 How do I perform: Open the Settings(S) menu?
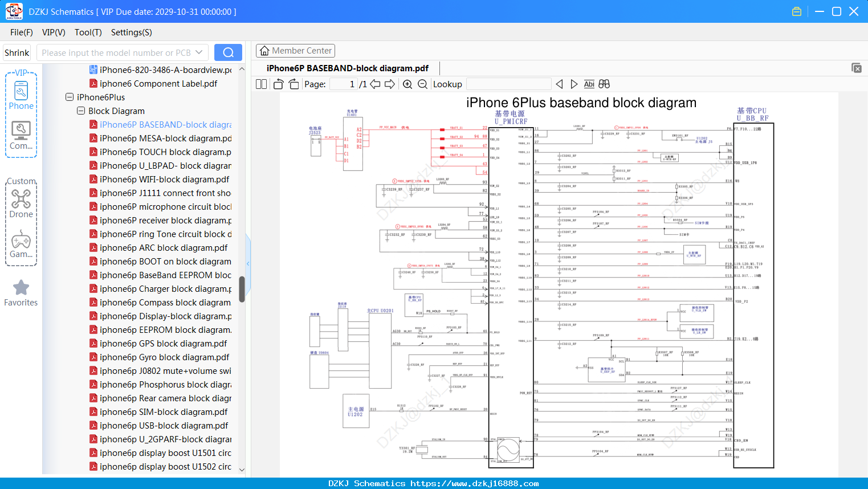tap(132, 32)
